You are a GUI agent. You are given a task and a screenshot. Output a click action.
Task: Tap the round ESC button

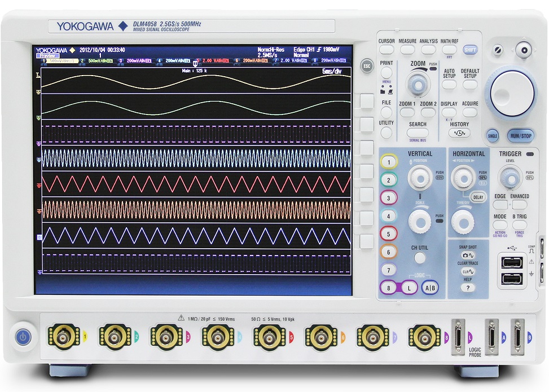367,66
